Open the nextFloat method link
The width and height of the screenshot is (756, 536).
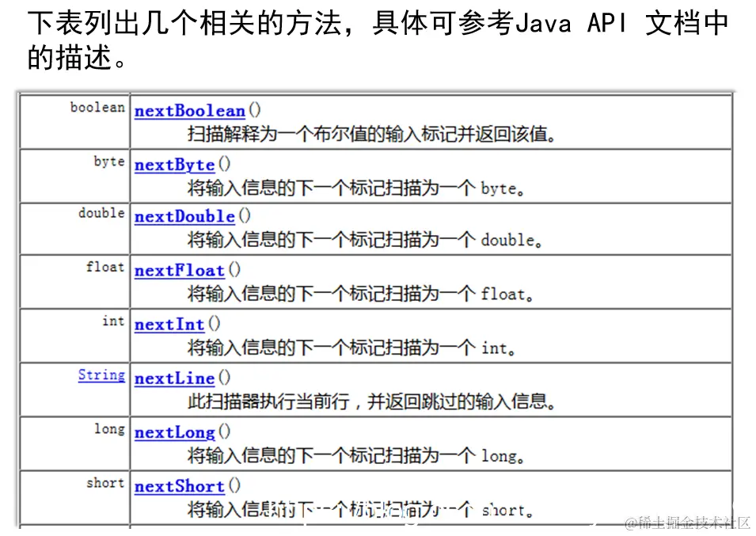(180, 271)
